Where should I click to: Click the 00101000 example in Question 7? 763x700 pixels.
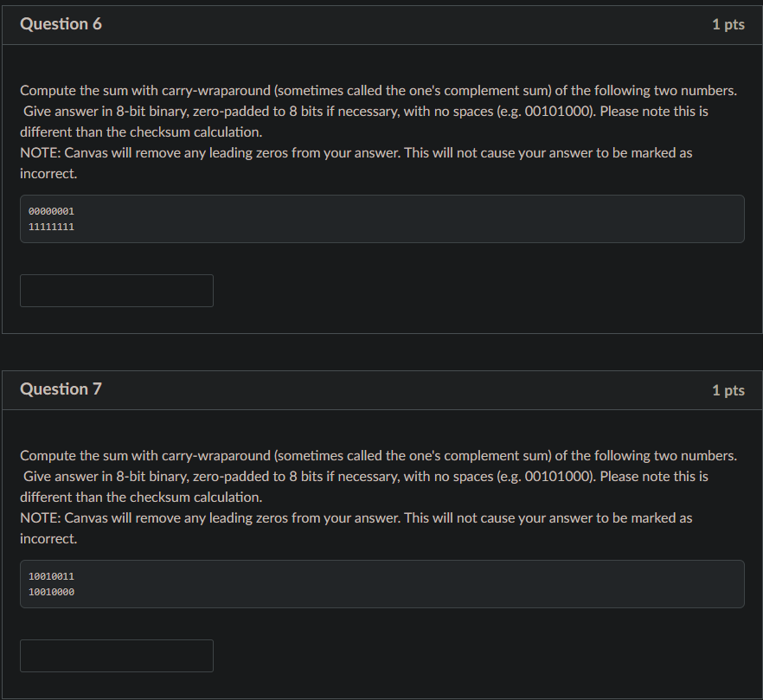tap(558, 477)
